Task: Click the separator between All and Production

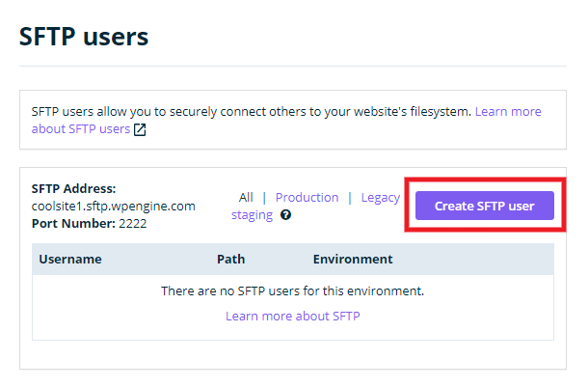Action: 264,197
